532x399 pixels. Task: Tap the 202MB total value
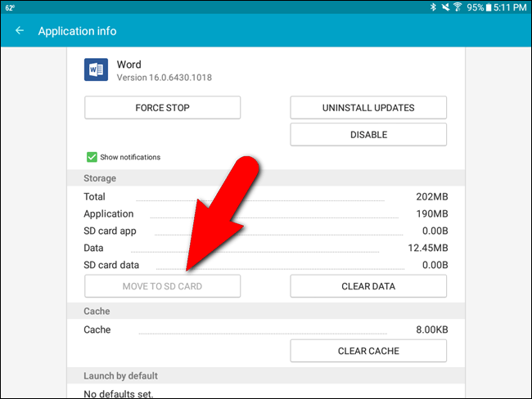click(432, 196)
